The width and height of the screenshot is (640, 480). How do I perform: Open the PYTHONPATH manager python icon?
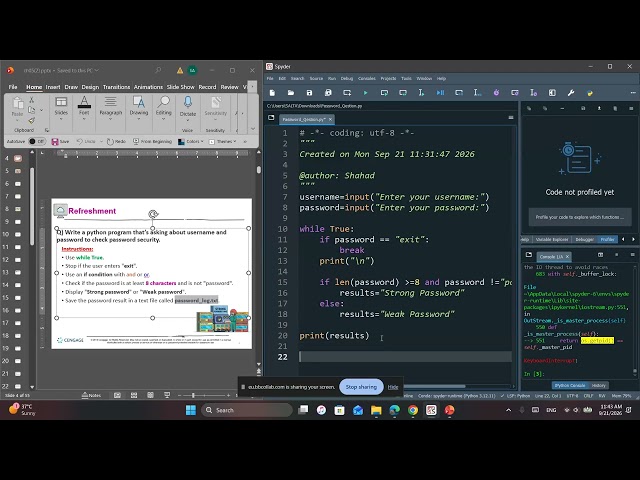click(590, 93)
